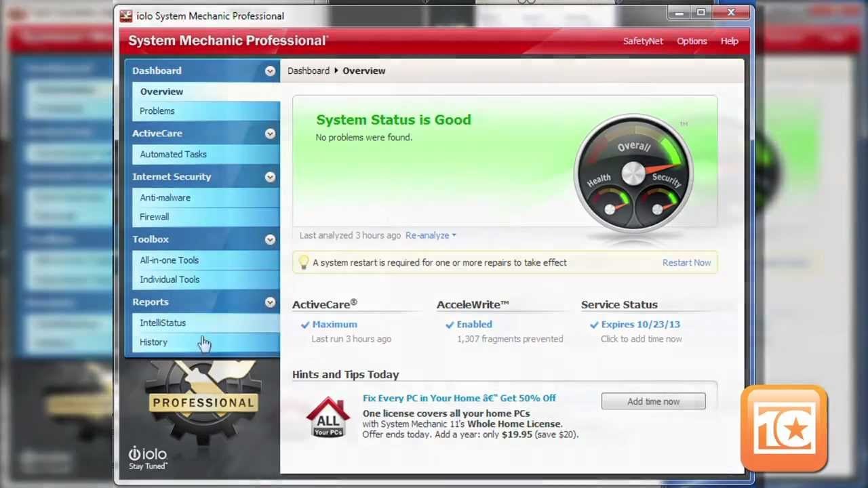The height and width of the screenshot is (488, 868).
Task: Click the iolo Stay Tuned logo
Action: (x=148, y=457)
